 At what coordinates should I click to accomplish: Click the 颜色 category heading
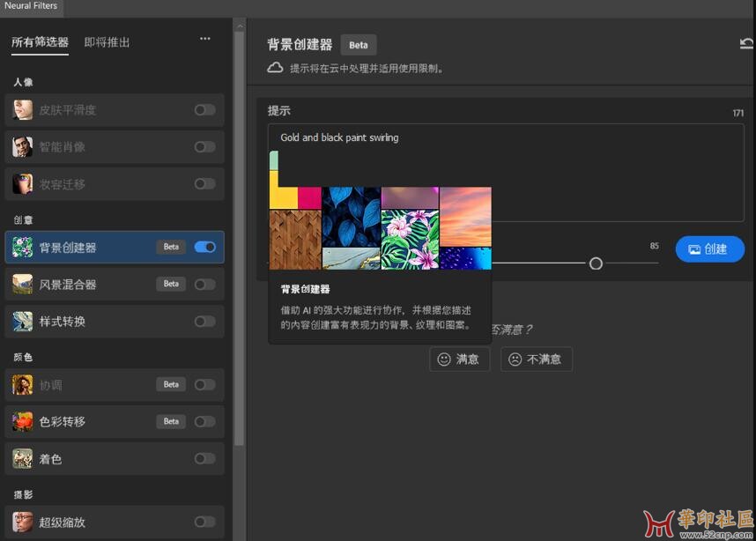coord(23,357)
